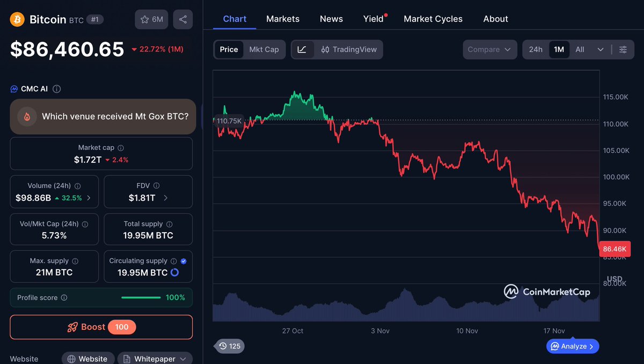The width and height of the screenshot is (644, 364).
Task: Open the Market Cycles tab
Action: [433, 19]
